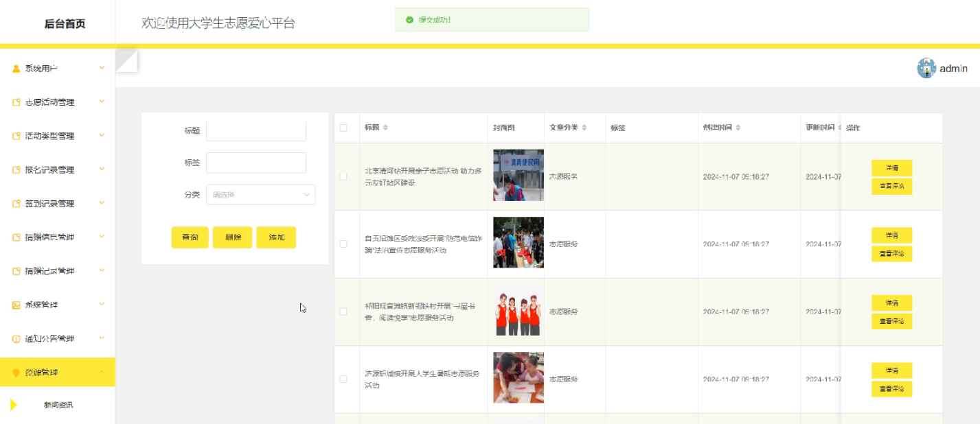Open the 分类 dropdown (请选择)

[x=260, y=195]
